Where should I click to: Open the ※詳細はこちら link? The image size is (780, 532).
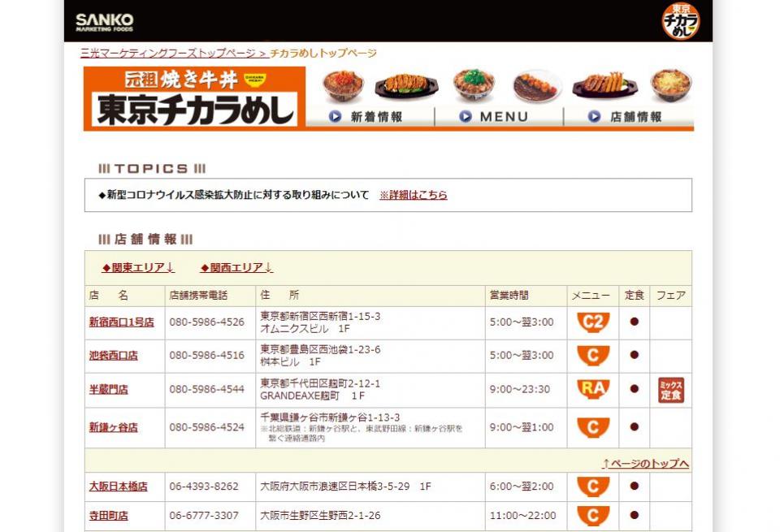point(413,195)
